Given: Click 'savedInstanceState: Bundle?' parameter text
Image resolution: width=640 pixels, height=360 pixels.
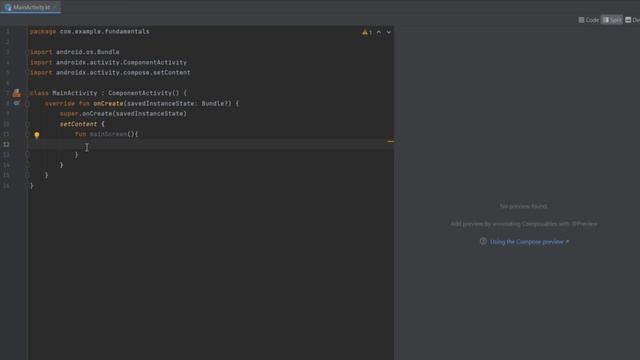Looking at the screenshot, I should 179,104.
